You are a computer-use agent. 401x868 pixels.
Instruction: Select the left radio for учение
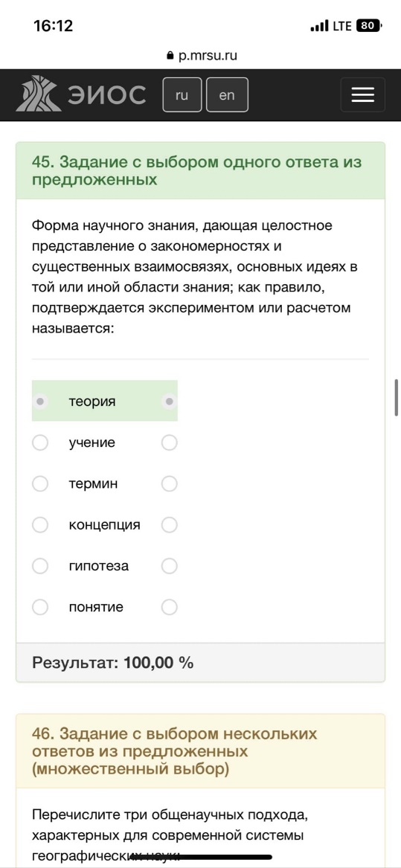pyautogui.click(x=40, y=443)
